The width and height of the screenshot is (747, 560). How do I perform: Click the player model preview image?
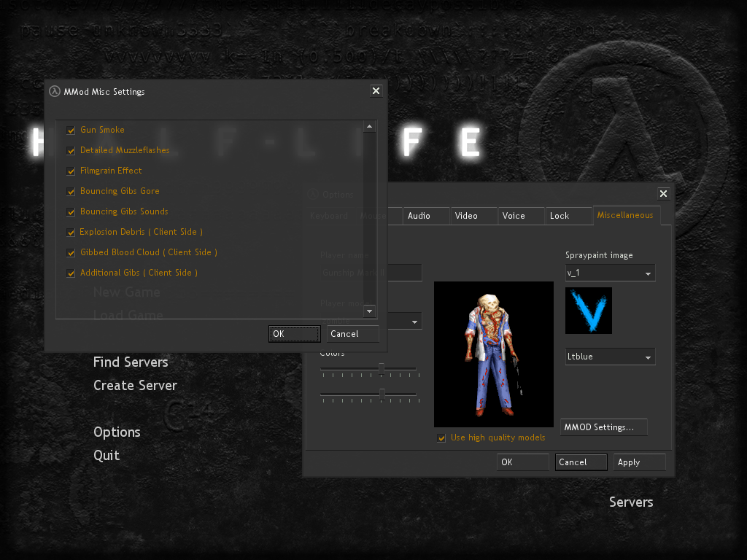(493, 354)
